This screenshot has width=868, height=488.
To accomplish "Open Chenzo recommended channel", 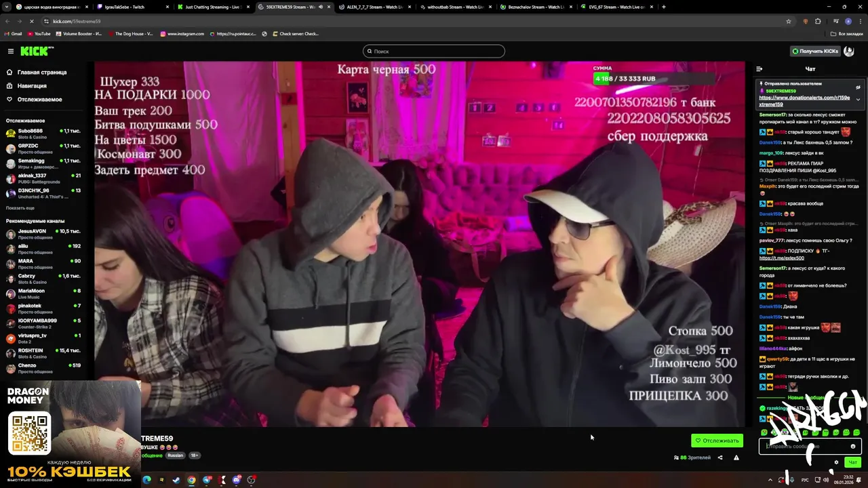I will 43,368.
